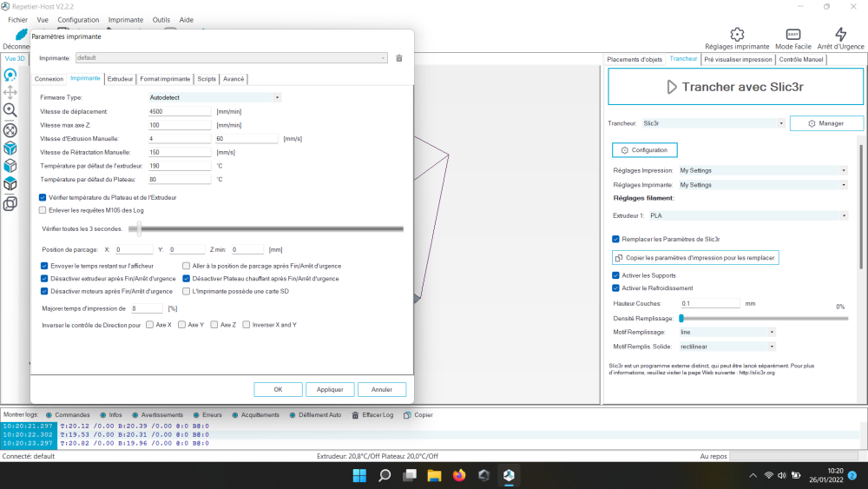Click Effacer Log trash icon
Screen dimensions: 868x489
[x=355, y=415]
